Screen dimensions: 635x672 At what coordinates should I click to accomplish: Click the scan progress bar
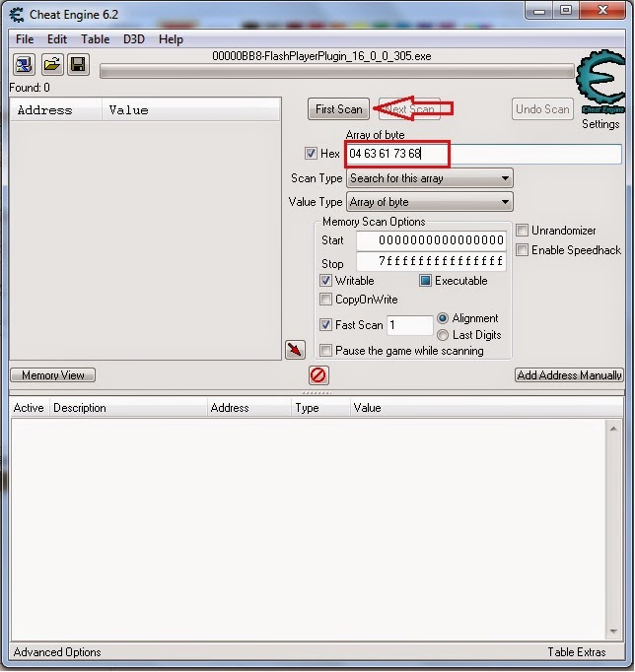337,72
